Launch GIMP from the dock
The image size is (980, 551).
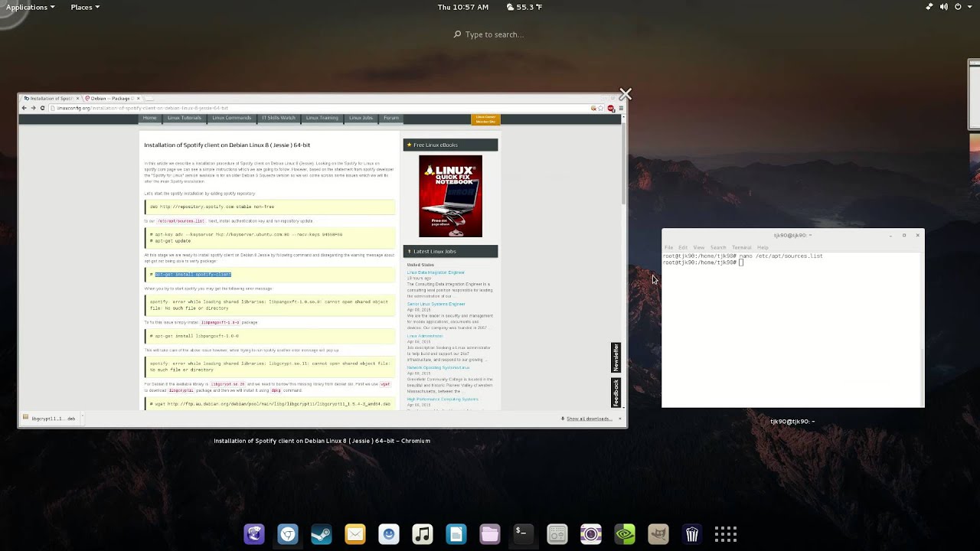click(658, 534)
